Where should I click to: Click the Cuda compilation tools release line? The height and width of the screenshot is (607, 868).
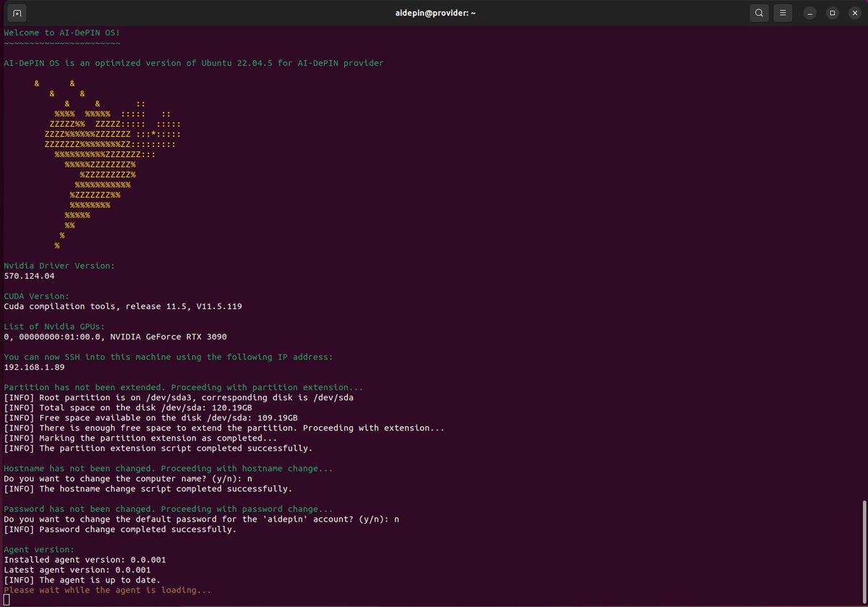pos(123,306)
